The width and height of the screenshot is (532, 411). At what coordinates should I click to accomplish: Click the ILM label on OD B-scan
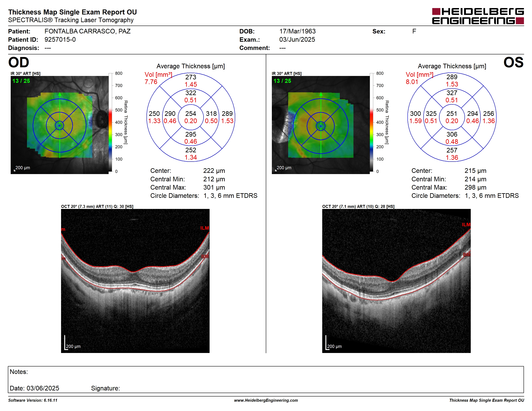(205, 228)
